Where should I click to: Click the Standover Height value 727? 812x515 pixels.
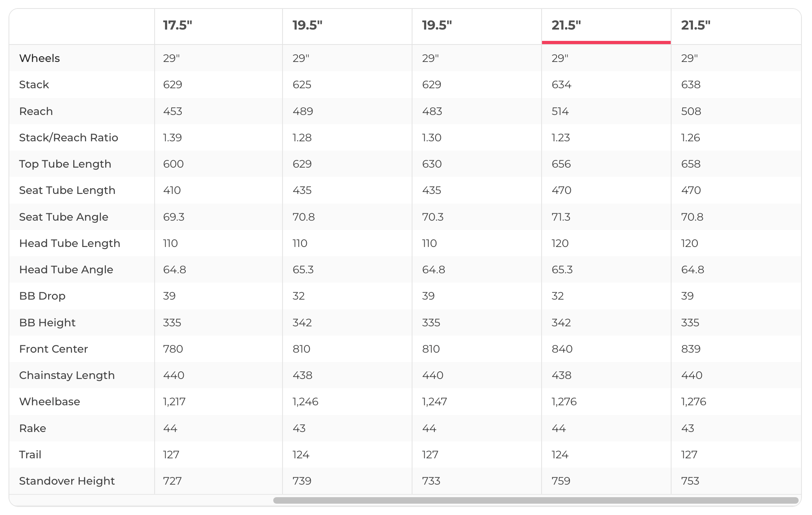pyautogui.click(x=172, y=481)
